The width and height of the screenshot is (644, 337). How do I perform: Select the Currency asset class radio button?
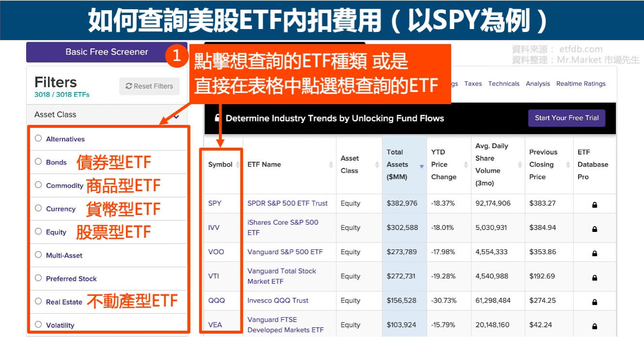[38, 208]
